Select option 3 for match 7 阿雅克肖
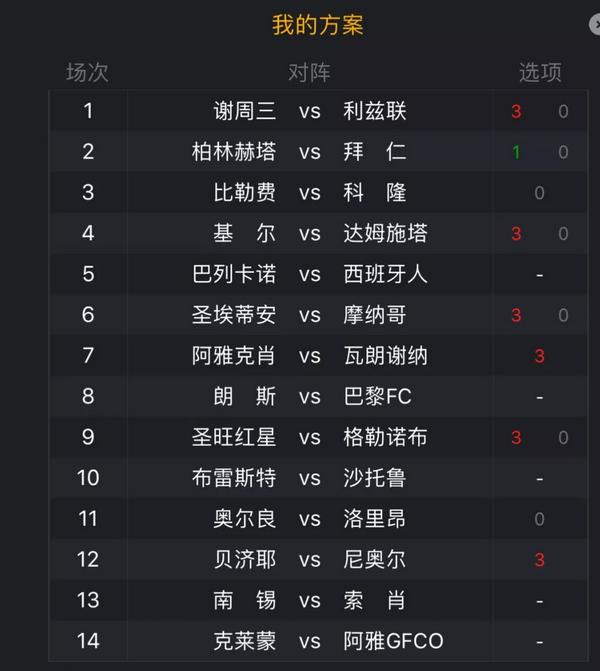 pyautogui.click(x=539, y=356)
